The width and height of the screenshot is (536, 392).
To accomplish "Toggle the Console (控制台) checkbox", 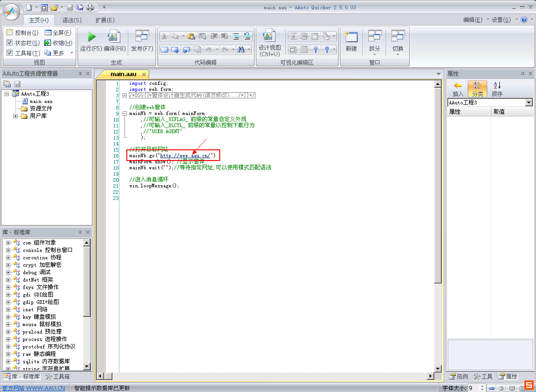I will 10,32.
